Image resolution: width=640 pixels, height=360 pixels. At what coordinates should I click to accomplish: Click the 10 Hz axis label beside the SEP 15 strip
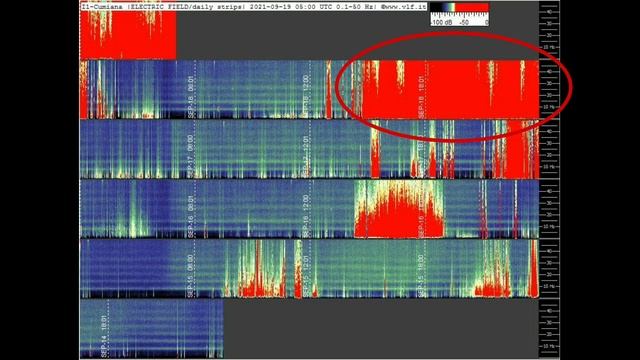coord(550,287)
